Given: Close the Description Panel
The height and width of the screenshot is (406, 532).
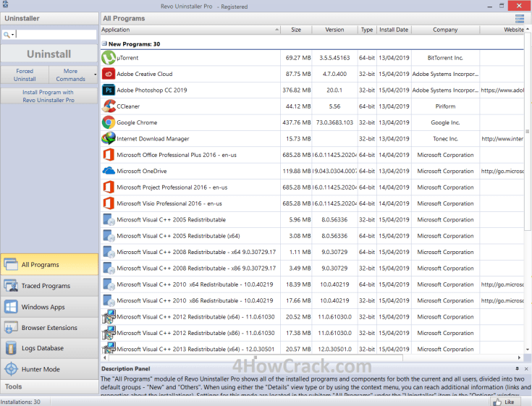Looking at the screenshot, I should [526, 368].
